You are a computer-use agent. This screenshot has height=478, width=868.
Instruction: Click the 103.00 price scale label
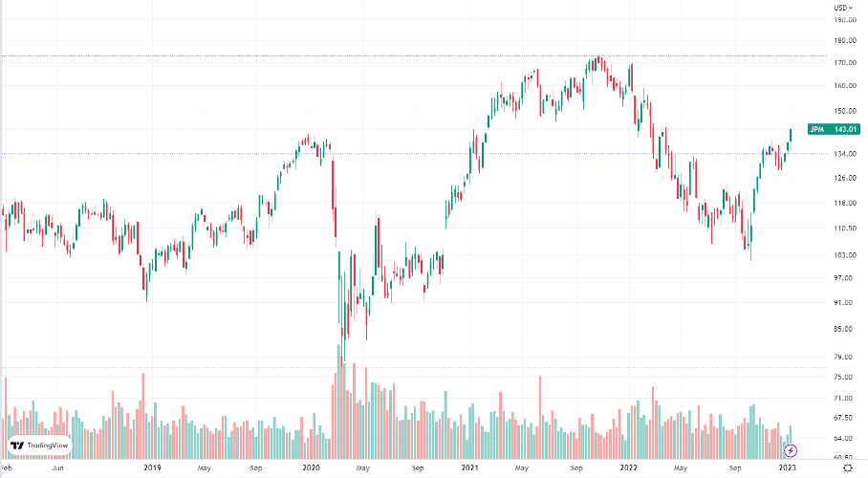pos(843,255)
